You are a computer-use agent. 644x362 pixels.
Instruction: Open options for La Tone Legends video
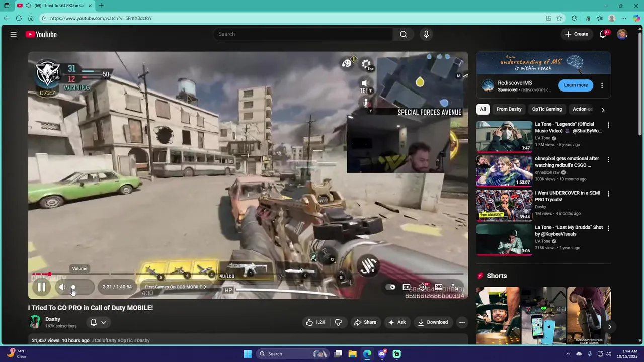coord(608,125)
